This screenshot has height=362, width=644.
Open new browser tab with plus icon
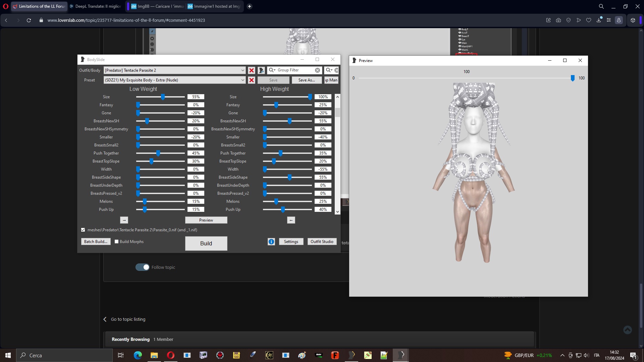pos(250,6)
